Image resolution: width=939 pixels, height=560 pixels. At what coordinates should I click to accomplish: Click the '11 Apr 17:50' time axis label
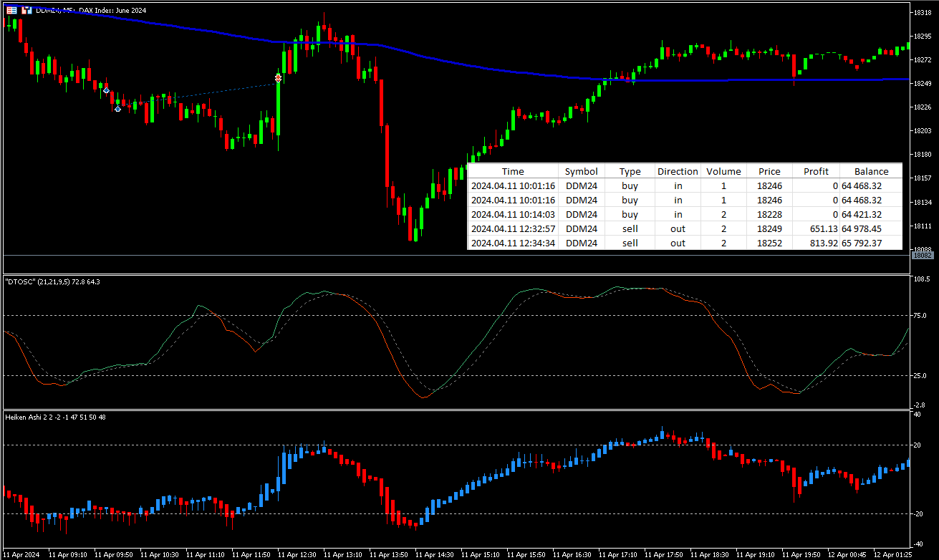pyautogui.click(x=663, y=554)
